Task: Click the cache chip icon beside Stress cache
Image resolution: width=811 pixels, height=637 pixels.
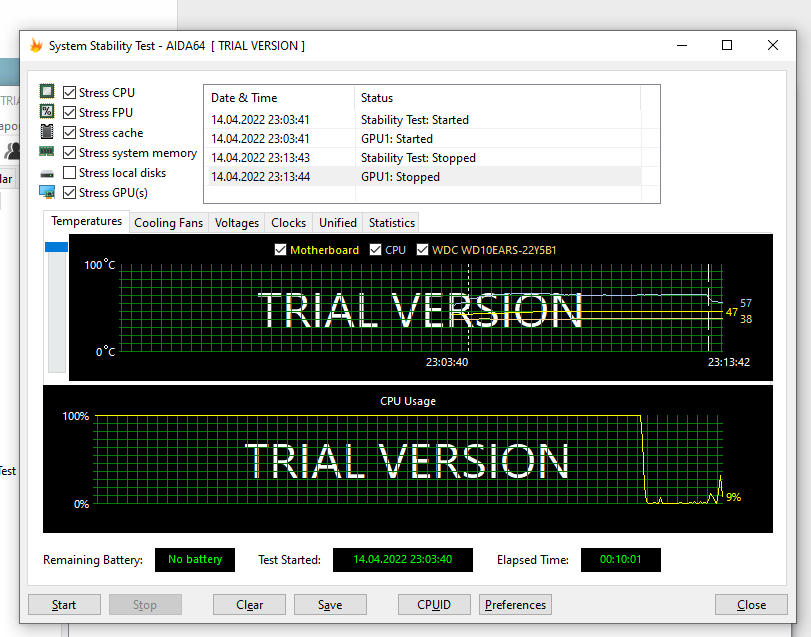Action: coord(47,131)
